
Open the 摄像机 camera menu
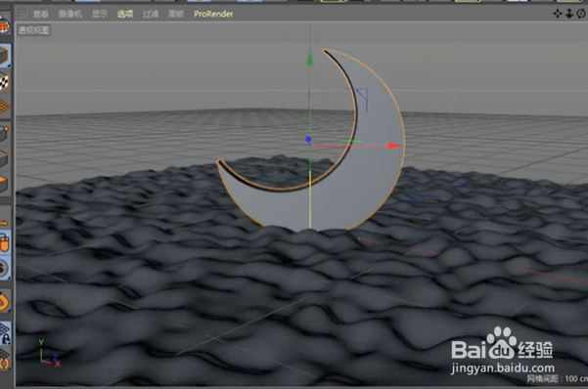70,14
